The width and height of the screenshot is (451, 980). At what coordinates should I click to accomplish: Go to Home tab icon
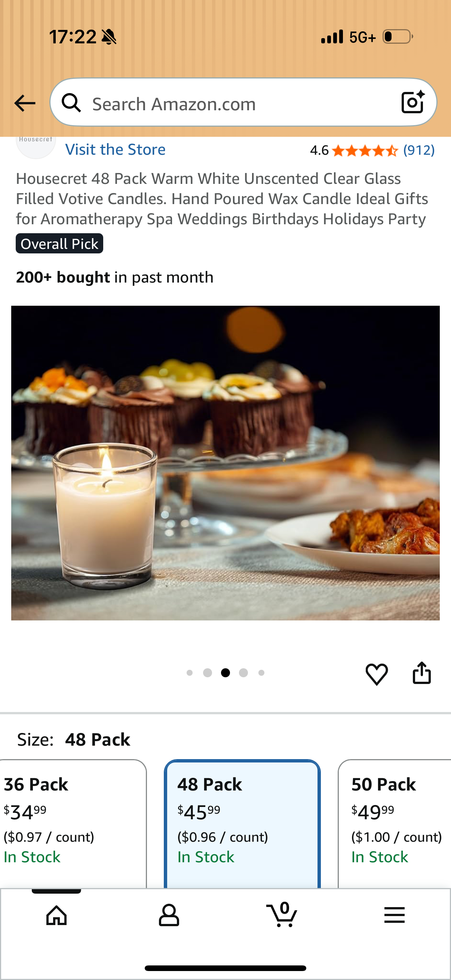(56, 915)
